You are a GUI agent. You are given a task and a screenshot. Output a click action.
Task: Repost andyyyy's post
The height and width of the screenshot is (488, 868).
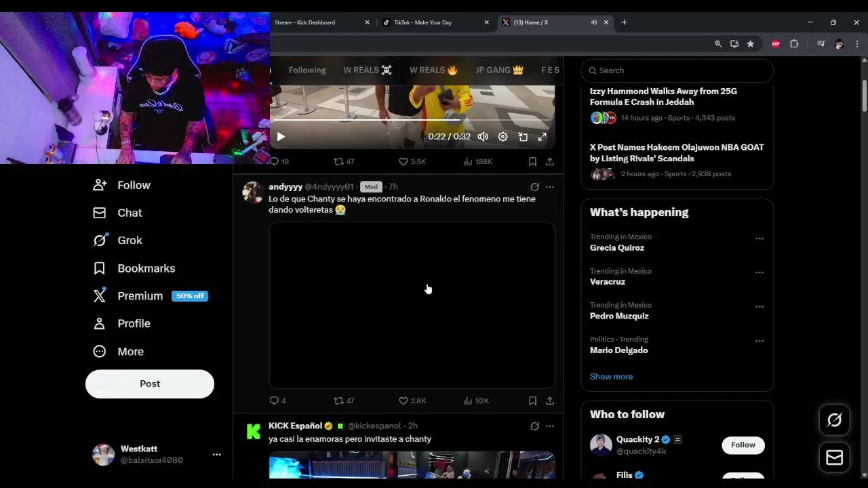344,401
